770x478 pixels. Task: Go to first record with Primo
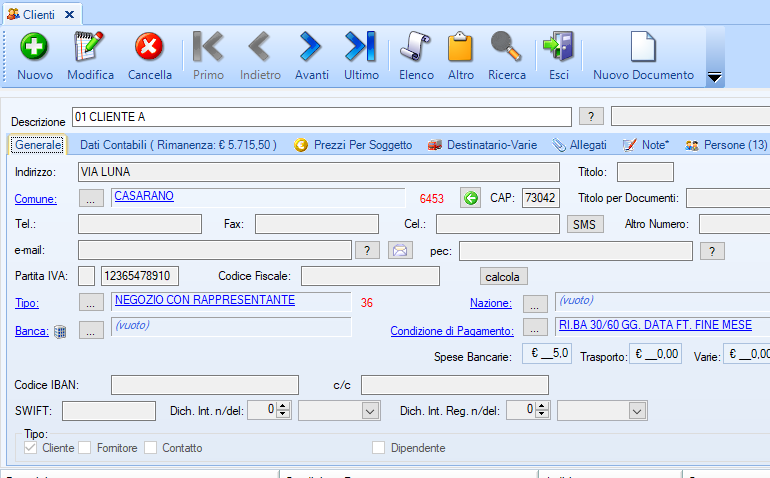(x=208, y=48)
